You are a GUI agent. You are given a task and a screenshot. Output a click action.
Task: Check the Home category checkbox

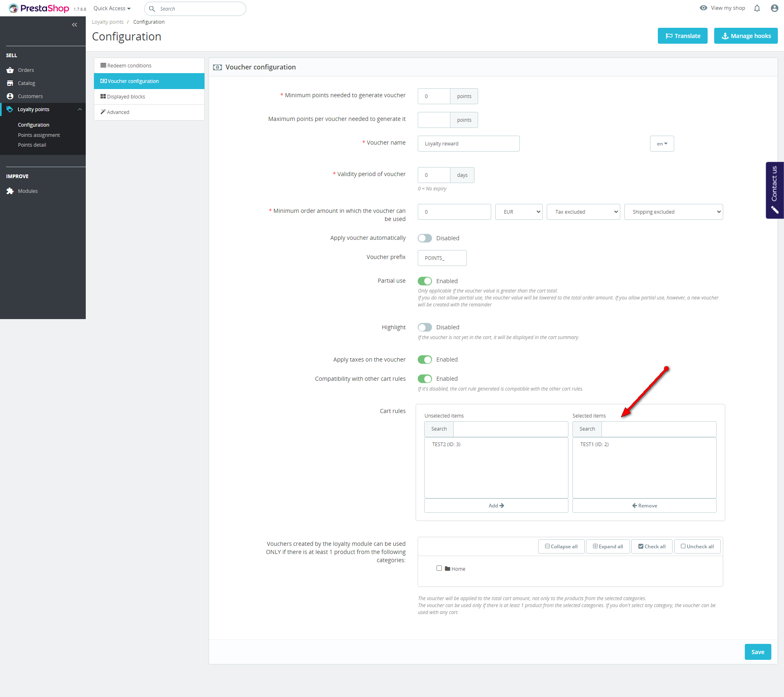[439, 568]
